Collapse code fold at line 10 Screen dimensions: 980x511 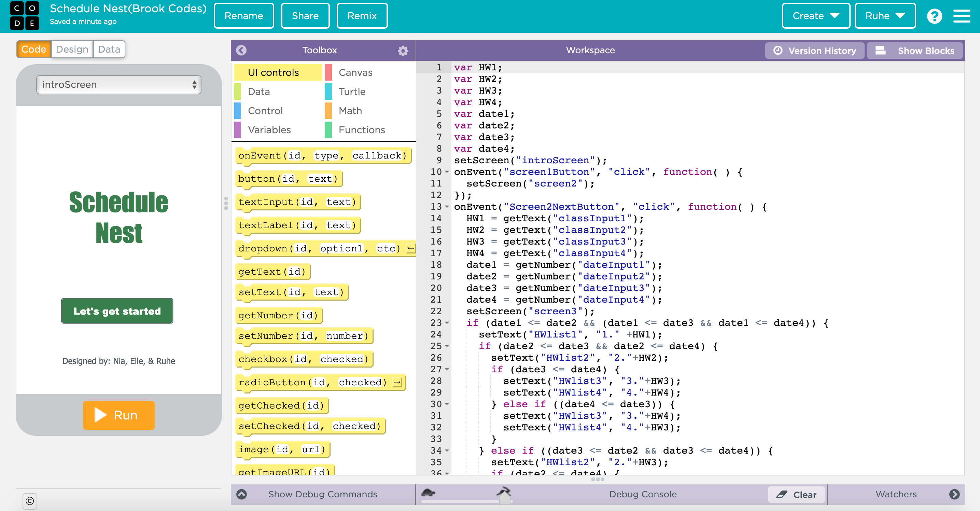click(447, 172)
